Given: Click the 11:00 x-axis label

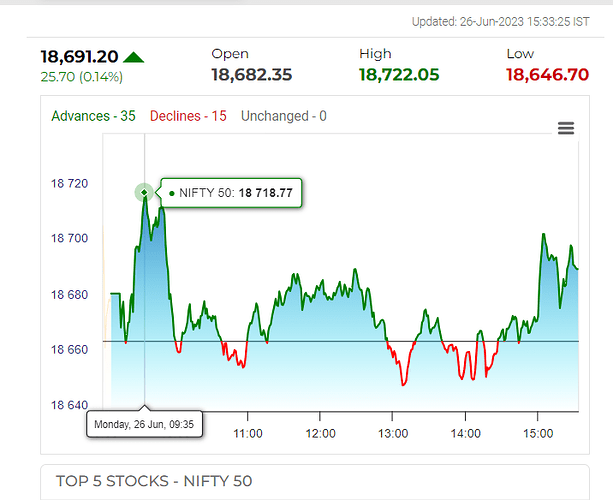Looking at the screenshot, I should coord(248,434).
